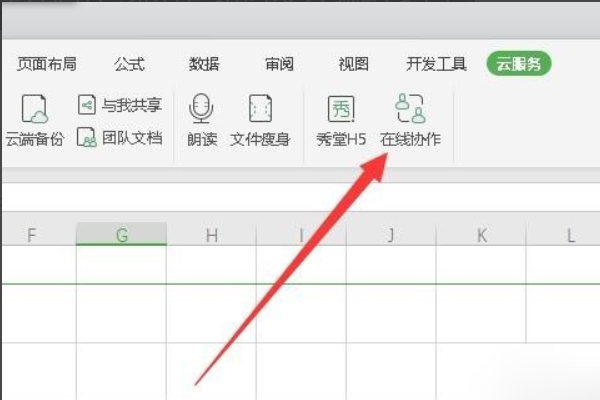Viewport: 600px width, 400px height.
Task: Click the first cell under column H
Action: click(212, 265)
